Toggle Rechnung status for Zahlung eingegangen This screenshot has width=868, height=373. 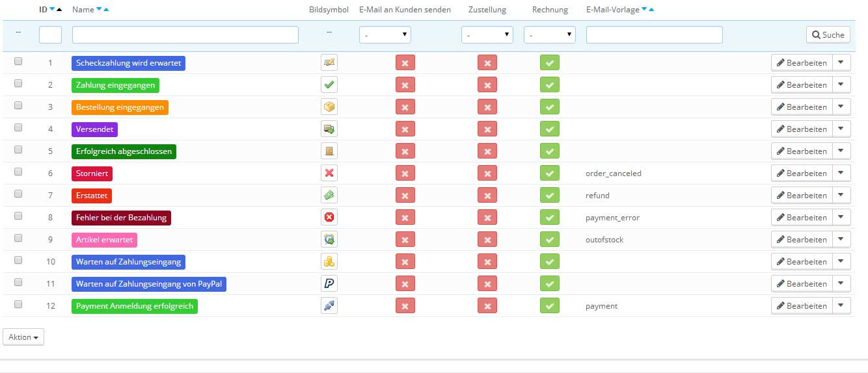pyautogui.click(x=550, y=84)
